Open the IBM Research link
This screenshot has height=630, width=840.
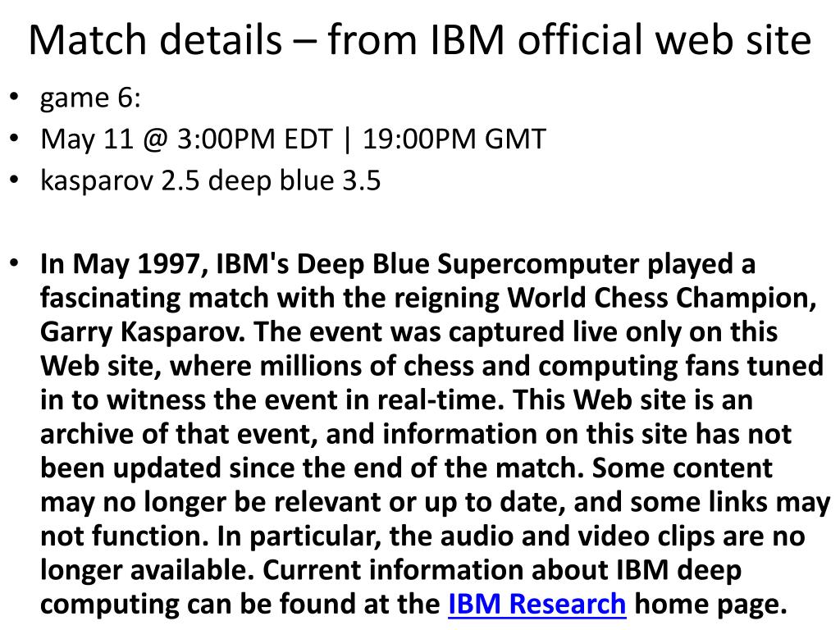coord(536,604)
